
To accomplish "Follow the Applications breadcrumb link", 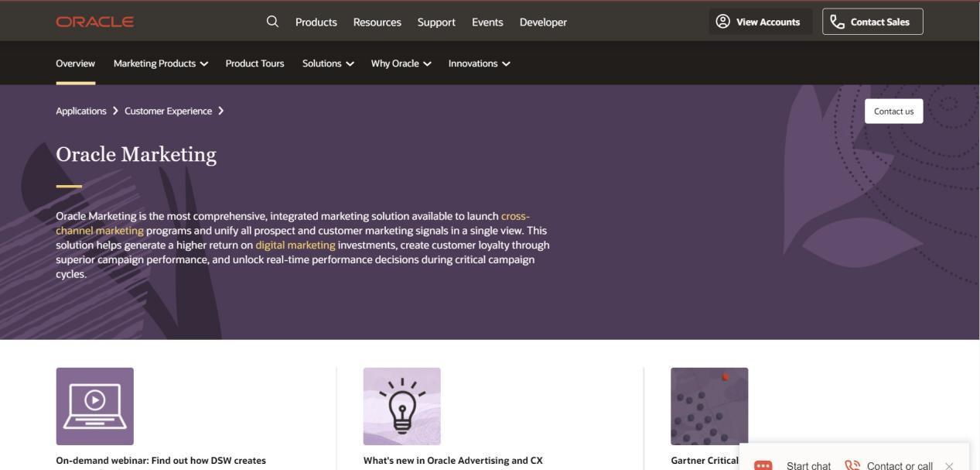I will [81, 111].
